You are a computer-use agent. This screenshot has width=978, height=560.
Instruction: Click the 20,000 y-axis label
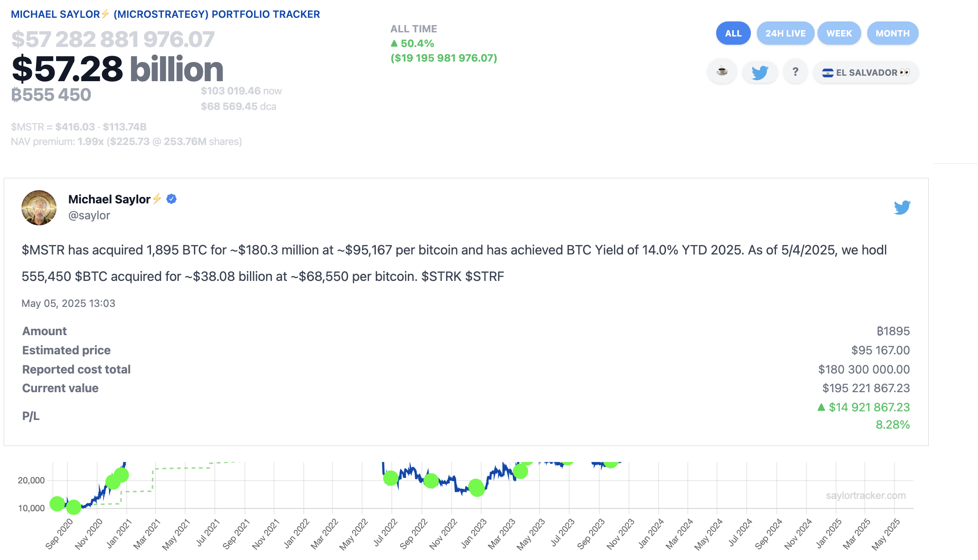point(31,480)
